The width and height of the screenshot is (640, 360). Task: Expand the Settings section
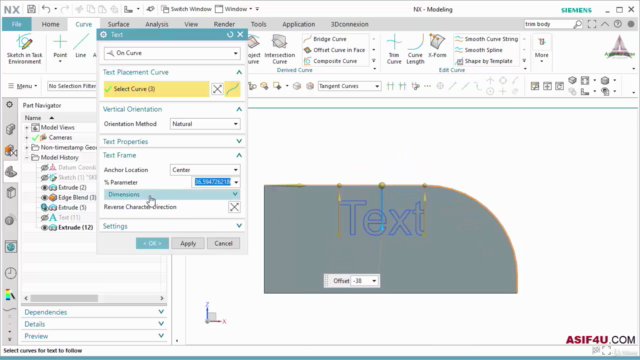point(172,226)
